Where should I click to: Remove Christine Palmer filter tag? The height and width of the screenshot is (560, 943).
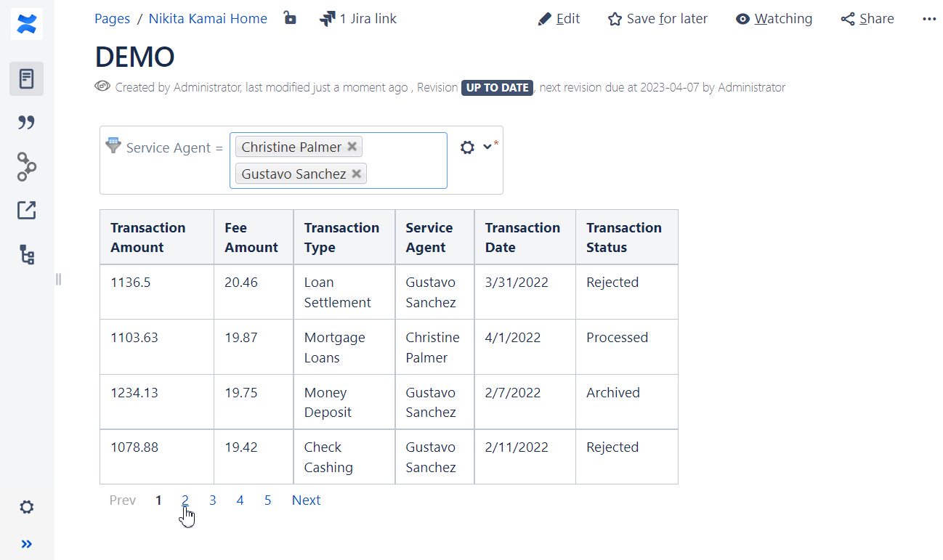pos(352,147)
